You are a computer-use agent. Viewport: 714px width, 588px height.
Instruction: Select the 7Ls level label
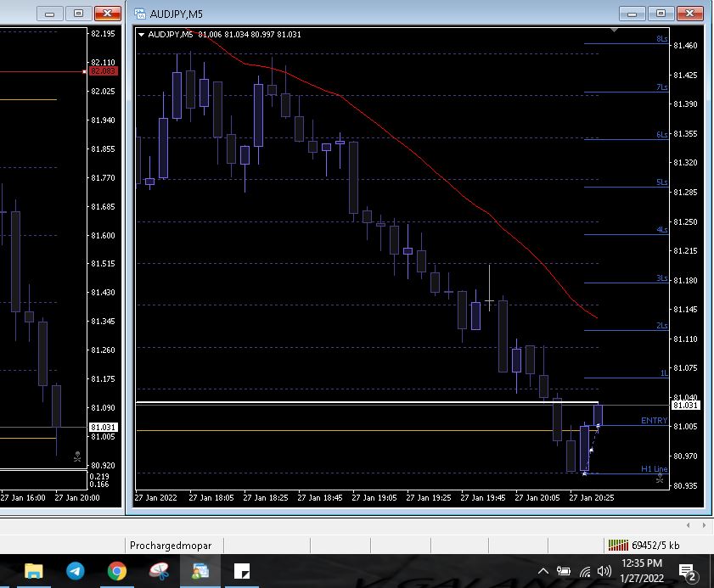662,87
